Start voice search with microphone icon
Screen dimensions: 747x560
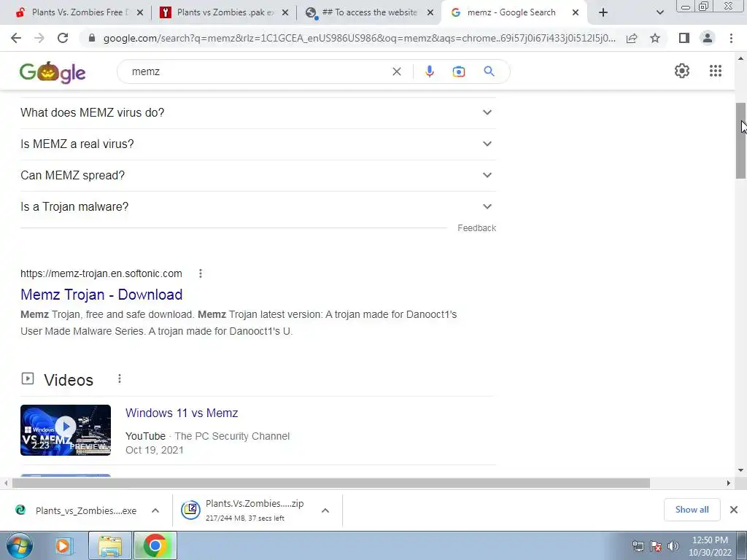coord(429,71)
